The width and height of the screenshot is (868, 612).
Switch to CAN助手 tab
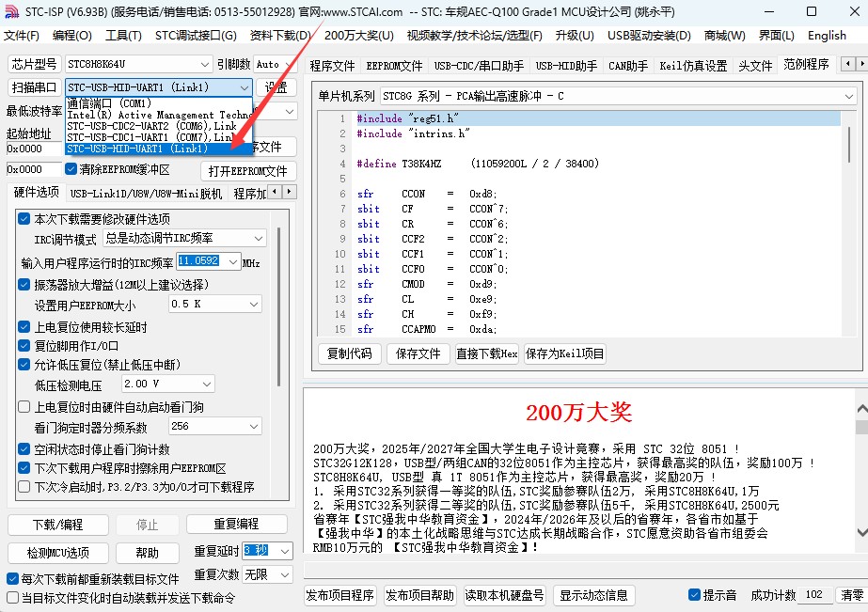coord(628,66)
